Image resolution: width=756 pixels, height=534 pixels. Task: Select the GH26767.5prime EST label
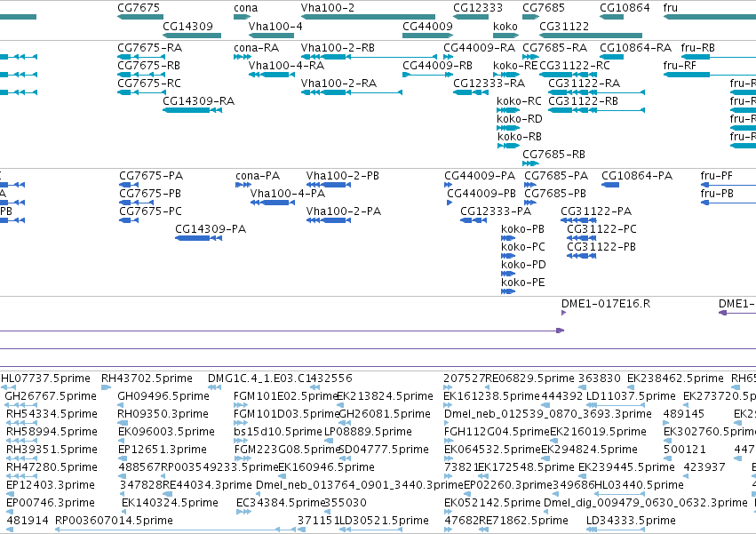pos(51,396)
